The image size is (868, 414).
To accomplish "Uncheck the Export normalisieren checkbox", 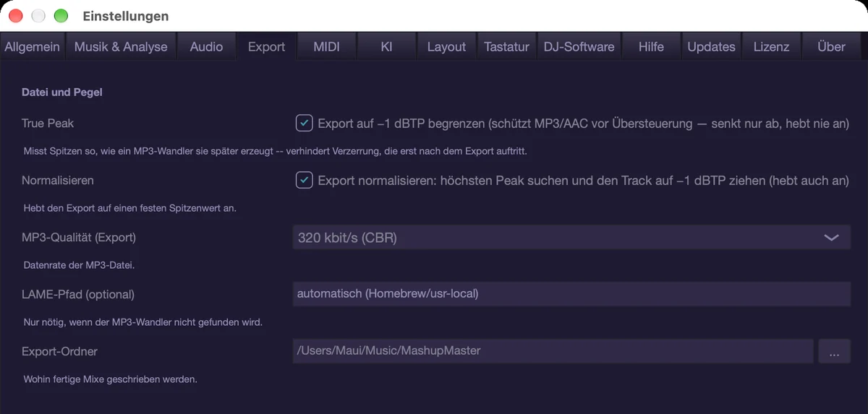I will pos(304,180).
